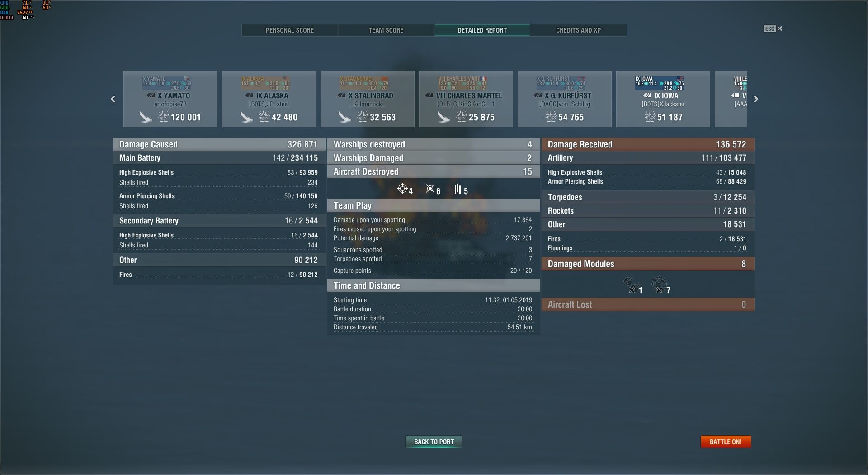Click the damage burst icon beside 42 480
Viewport: 868px width, 475px height.
click(x=264, y=117)
